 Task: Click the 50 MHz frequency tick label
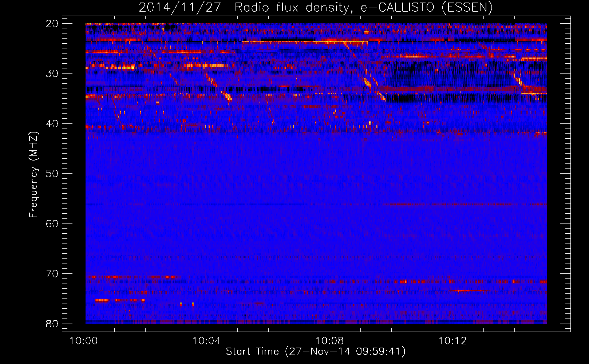pyautogui.click(x=52, y=174)
